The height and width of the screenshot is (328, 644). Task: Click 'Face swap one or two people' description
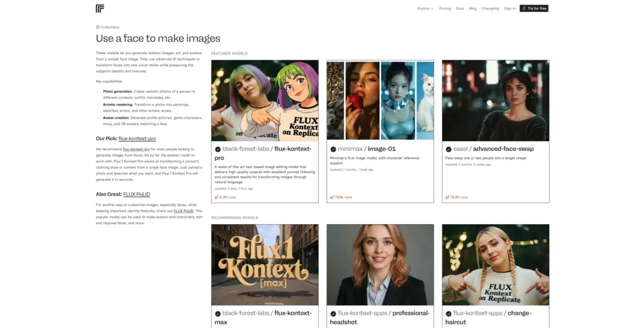pos(486,158)
